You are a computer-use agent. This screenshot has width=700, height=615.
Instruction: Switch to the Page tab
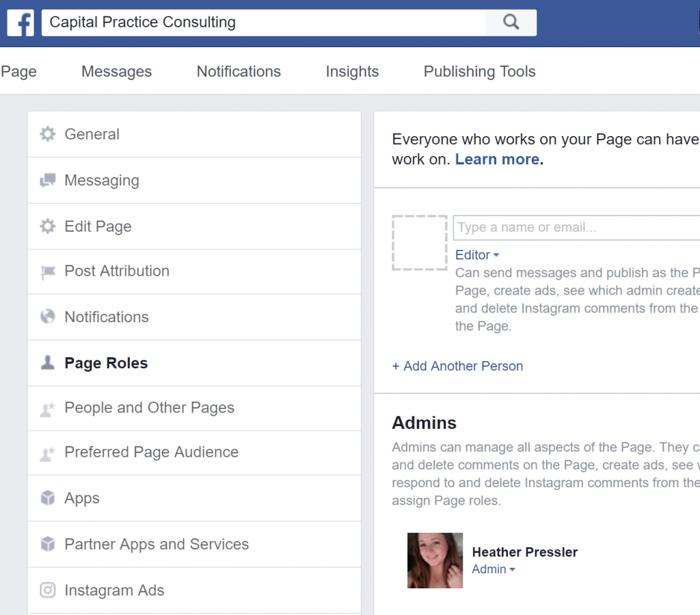tap(18, 71)
